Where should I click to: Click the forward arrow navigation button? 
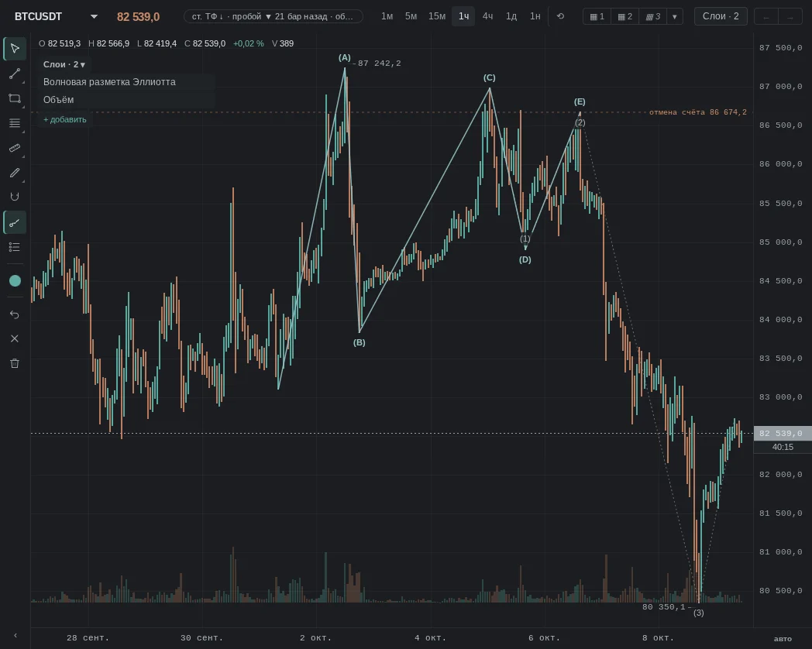[x=790, y=17]
